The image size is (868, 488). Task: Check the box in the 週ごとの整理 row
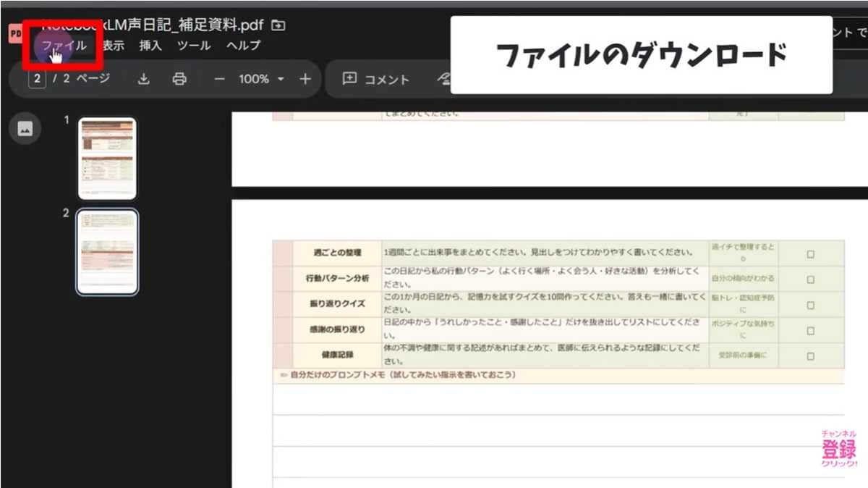810,254
